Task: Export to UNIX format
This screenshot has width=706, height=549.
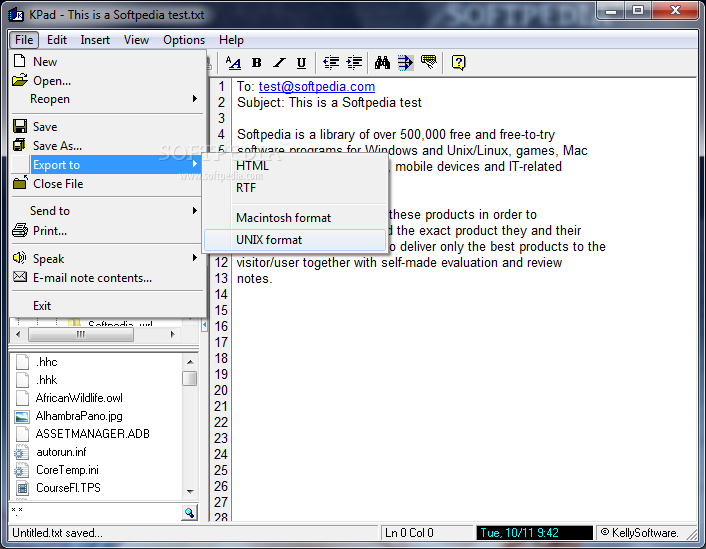Action: click(x=295, y=240)
